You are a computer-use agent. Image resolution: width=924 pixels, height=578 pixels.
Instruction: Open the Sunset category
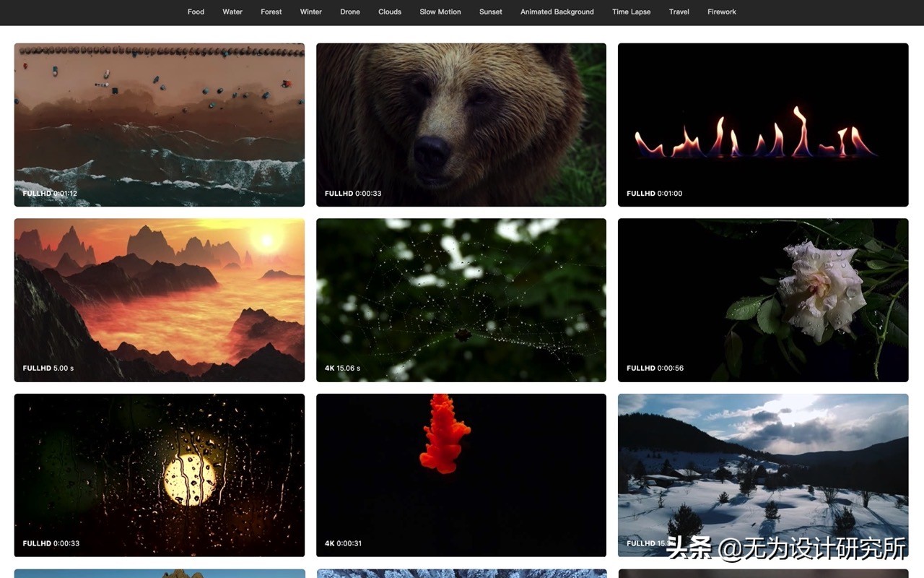click(x=491, y=12)
